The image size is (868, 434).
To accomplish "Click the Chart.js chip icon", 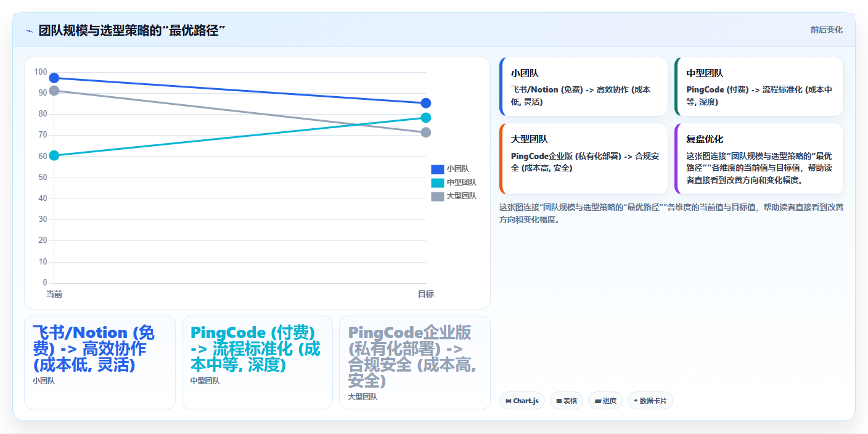I will coord(508,401).
